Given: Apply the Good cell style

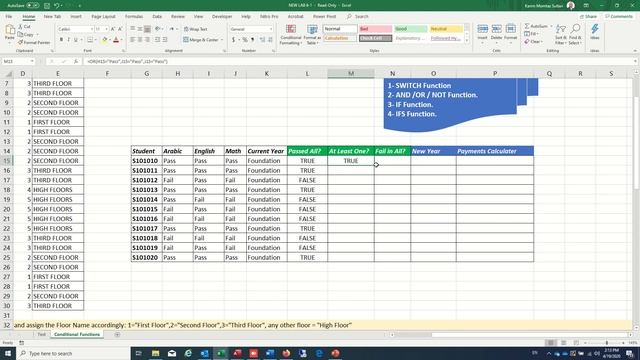Looking at the screenshot, I should [x=411, y=29].
